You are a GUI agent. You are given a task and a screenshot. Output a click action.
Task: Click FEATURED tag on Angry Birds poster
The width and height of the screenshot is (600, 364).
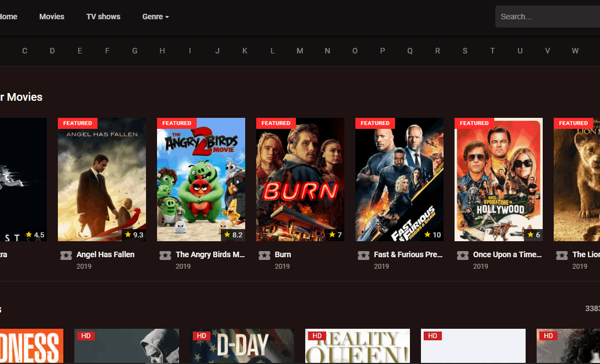point(177,123)
